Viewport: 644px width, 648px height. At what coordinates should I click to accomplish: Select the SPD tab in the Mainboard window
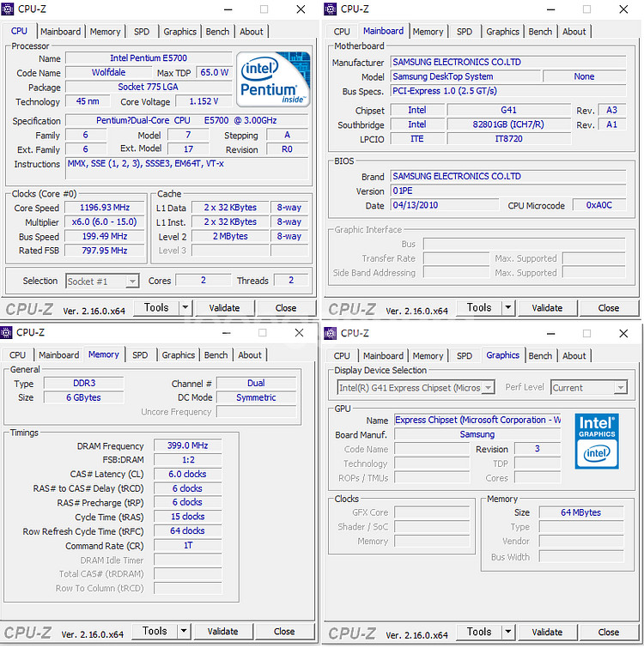point(465,32)
